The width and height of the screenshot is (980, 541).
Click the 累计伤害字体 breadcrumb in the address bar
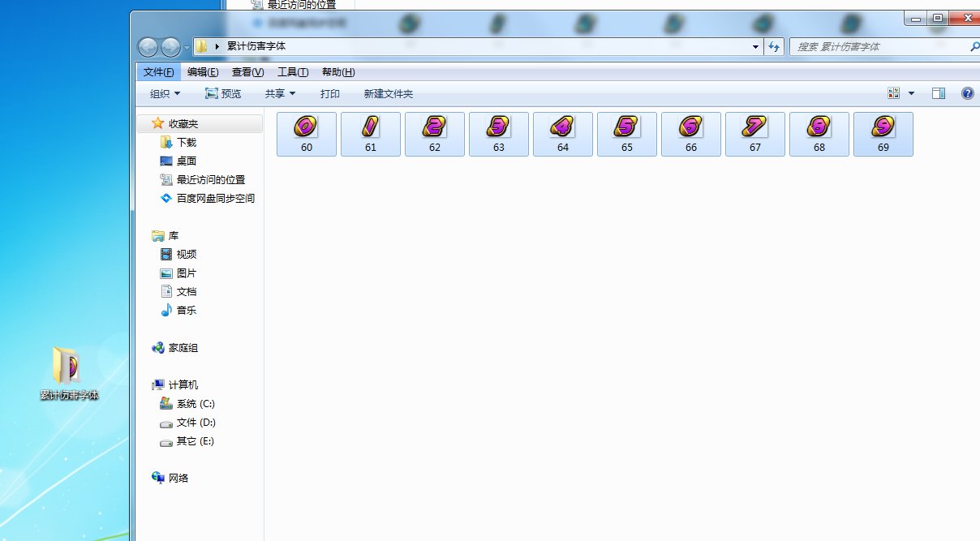[256, 47]
